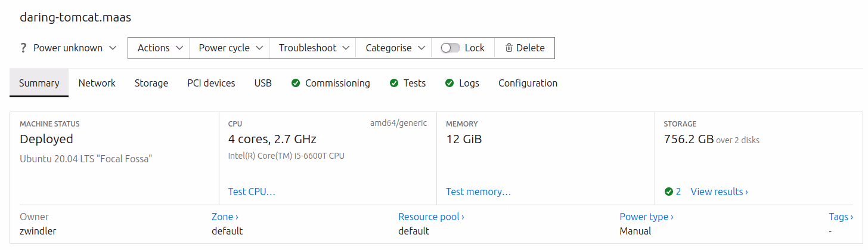Open the PCI devices tab
The height and width of the screenshot is (250, 868).
[x=211, y=84]
